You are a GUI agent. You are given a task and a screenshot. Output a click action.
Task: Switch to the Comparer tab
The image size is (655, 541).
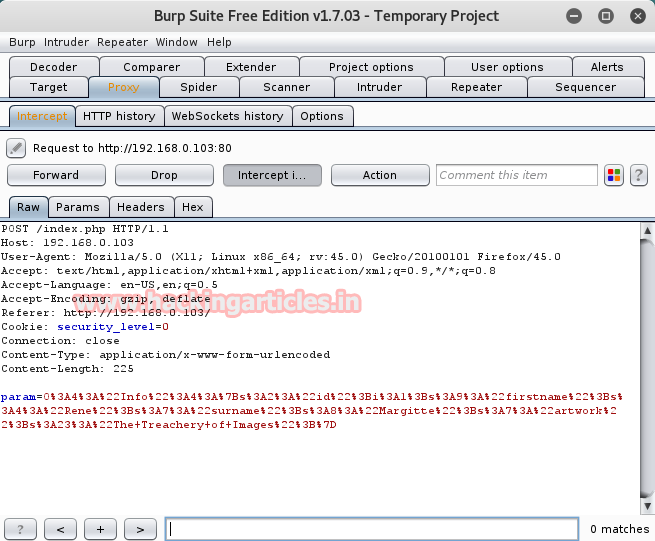click(x=152, y=67)
